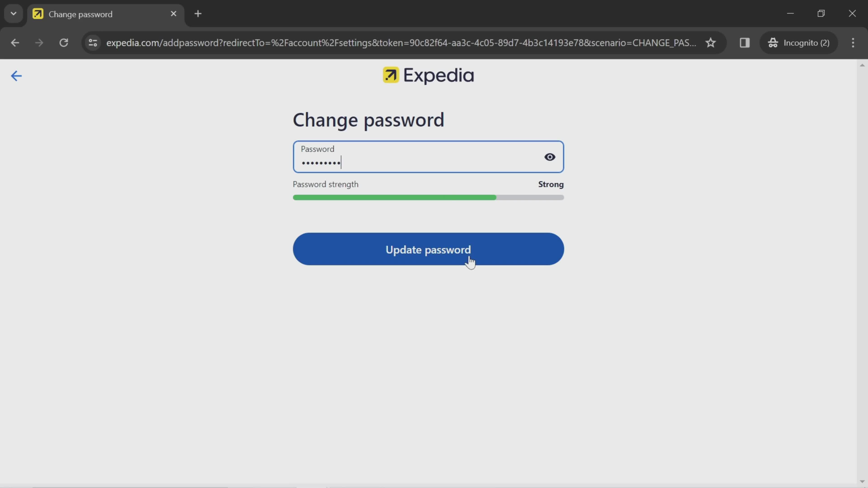
Task: Go back with browser back arrow
Action: click(15, 43)
